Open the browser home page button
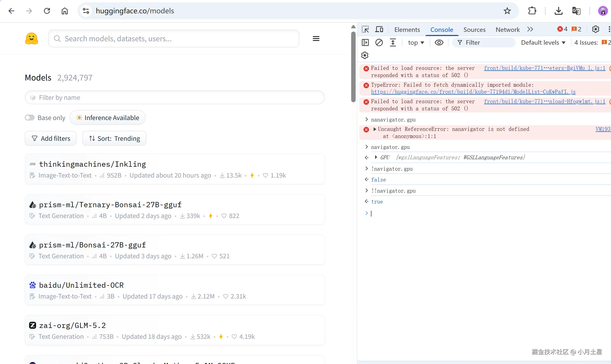Viewport: 611px width, 364px height. point(65,11)
